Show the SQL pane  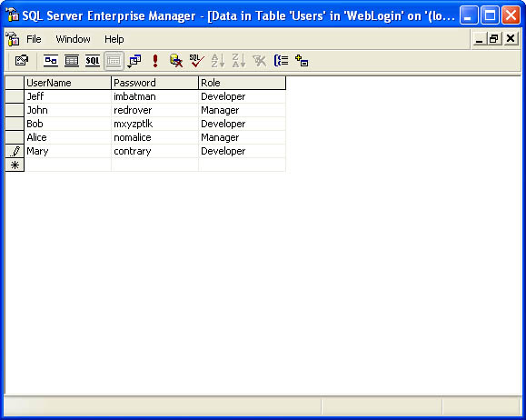(93, 61)
